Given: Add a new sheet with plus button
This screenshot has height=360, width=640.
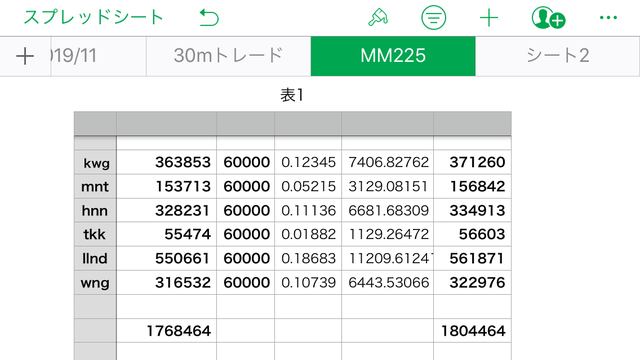Looking at the screenshot, I should tap(25, 56).
